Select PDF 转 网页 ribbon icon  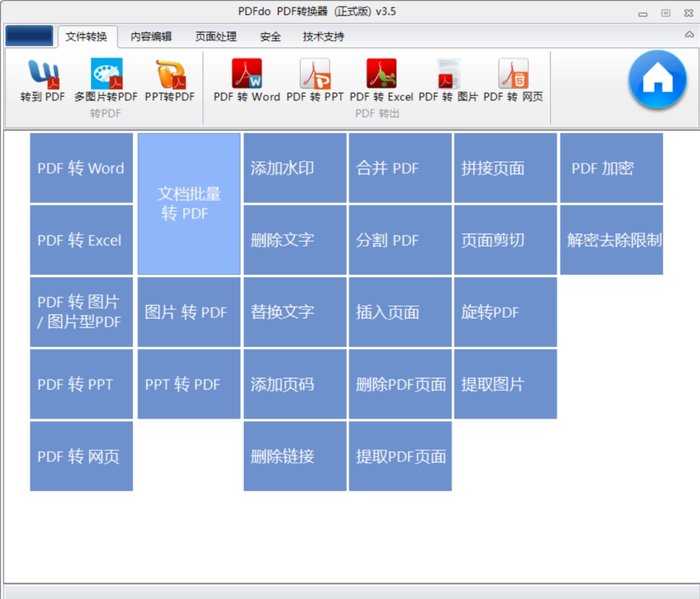(x=513, y=80)
